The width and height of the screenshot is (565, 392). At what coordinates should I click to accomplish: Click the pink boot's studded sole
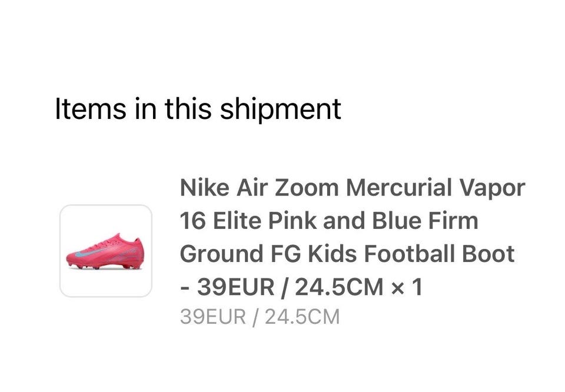[105, 266]
